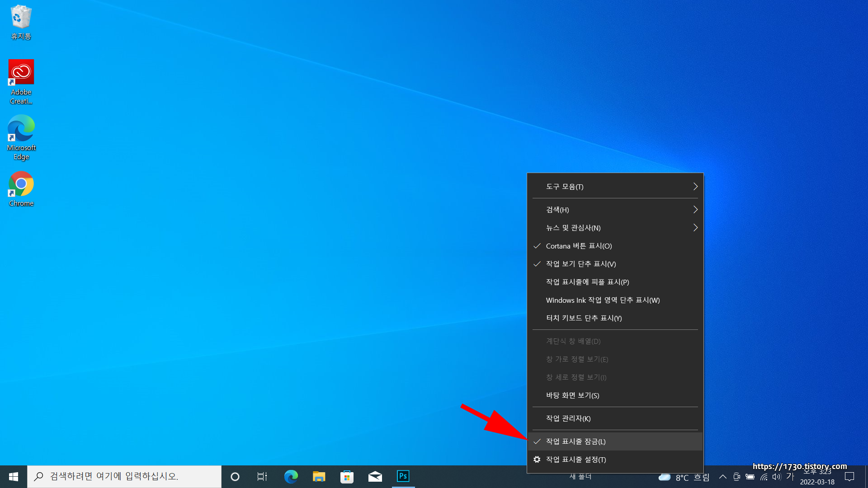The width and height of the screenshot is (868, 488).
Task: Click the Windows Start button
Action: click(x=14, y=477)
